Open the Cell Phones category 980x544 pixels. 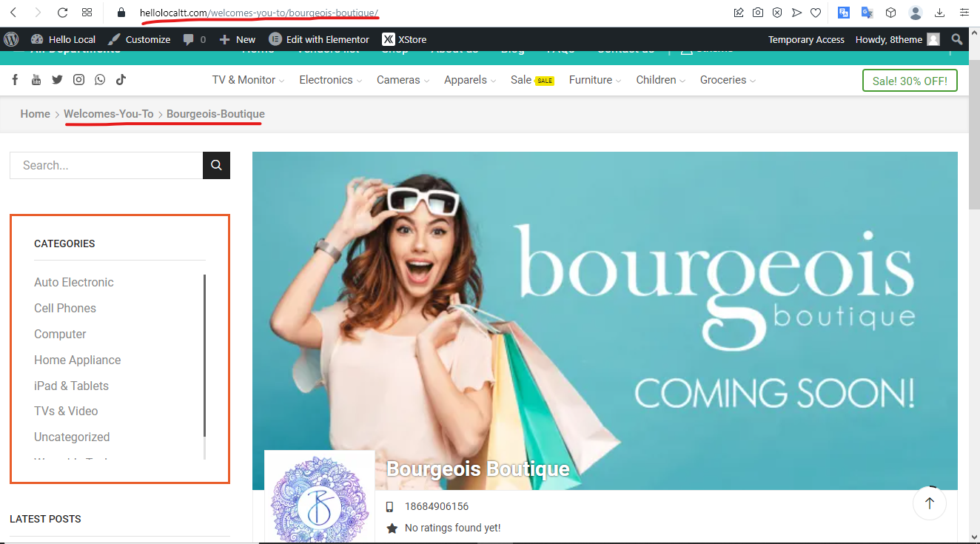pos(65,308)
